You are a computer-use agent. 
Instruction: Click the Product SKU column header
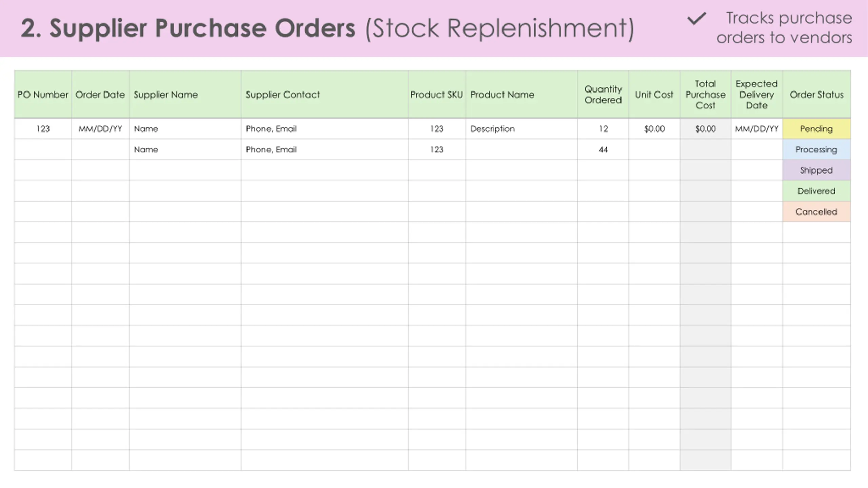click(437, 95)
